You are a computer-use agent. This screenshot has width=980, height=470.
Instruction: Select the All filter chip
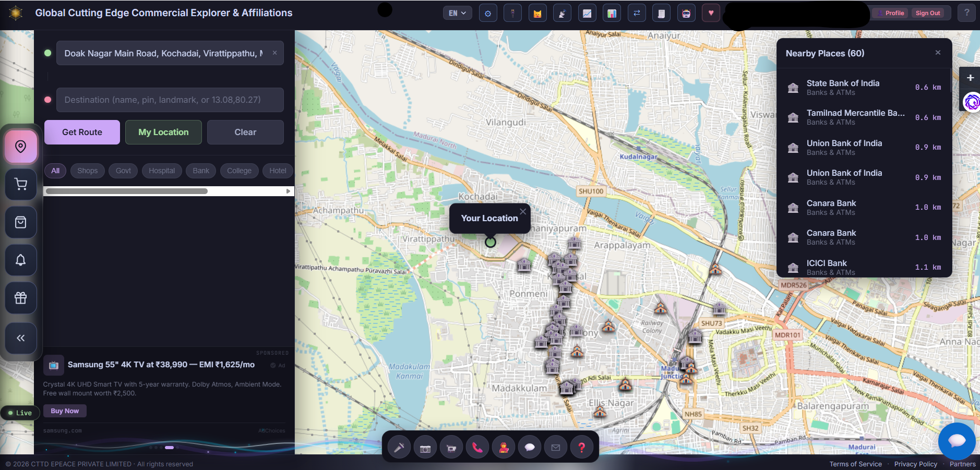pyautogui.click(x=55, y=171)
